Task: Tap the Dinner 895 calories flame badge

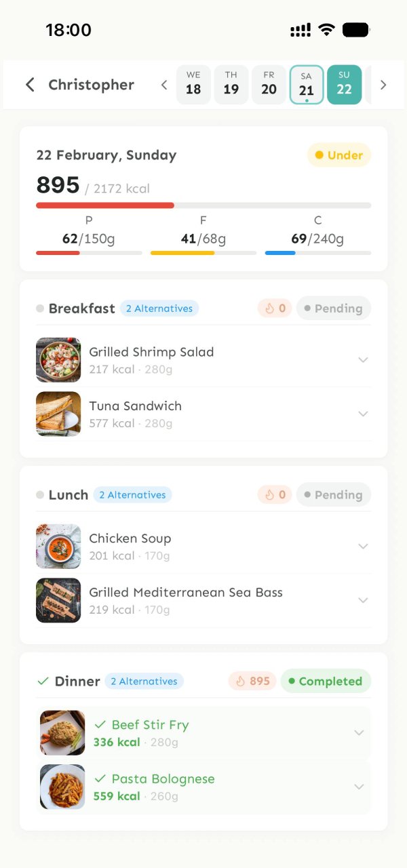Action: (252, 682)
